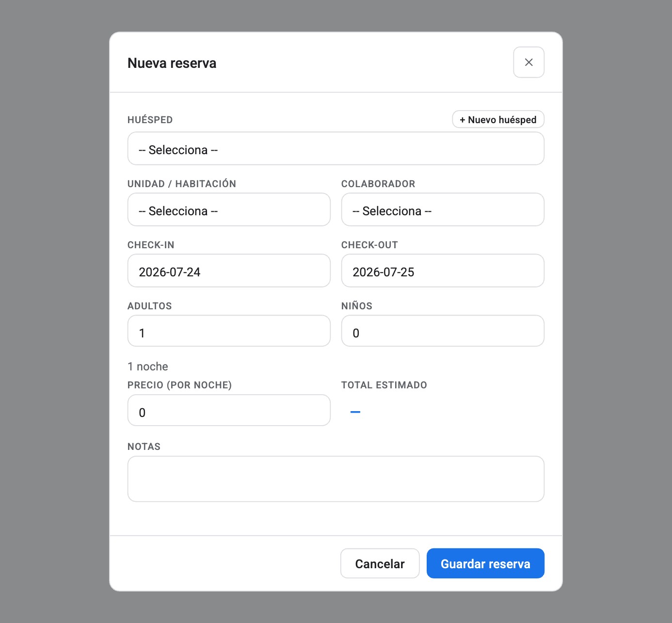Click the NOTAS field label
This screenshot has width=672, height=623.
tap(144, 447)
